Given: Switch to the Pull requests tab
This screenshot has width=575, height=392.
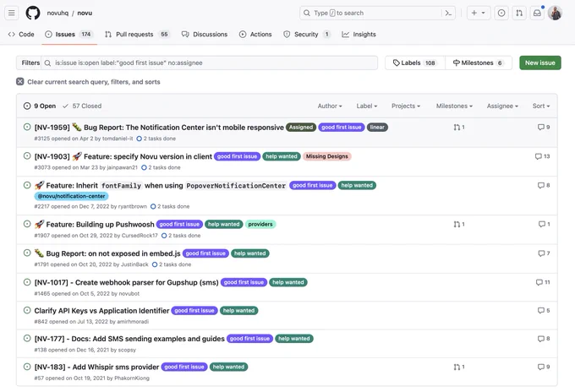Looking at the screenshot, I should point(137,34).
